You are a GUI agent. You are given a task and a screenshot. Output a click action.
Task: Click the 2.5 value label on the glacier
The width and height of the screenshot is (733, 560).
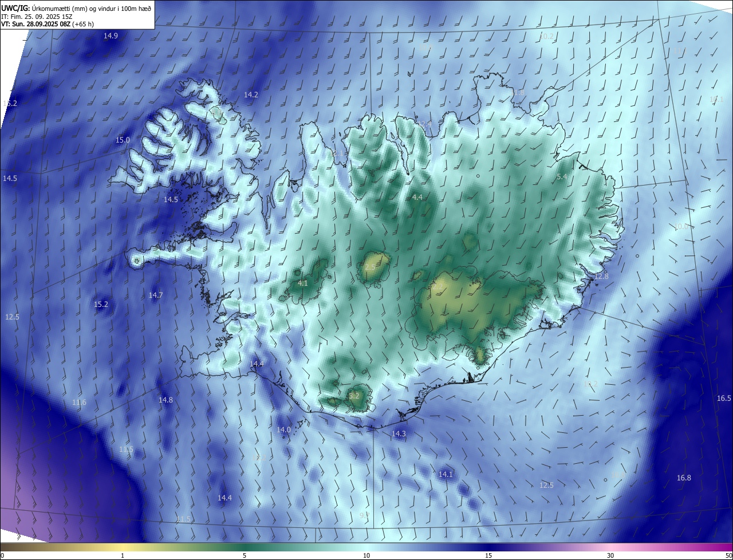(370, 267)
